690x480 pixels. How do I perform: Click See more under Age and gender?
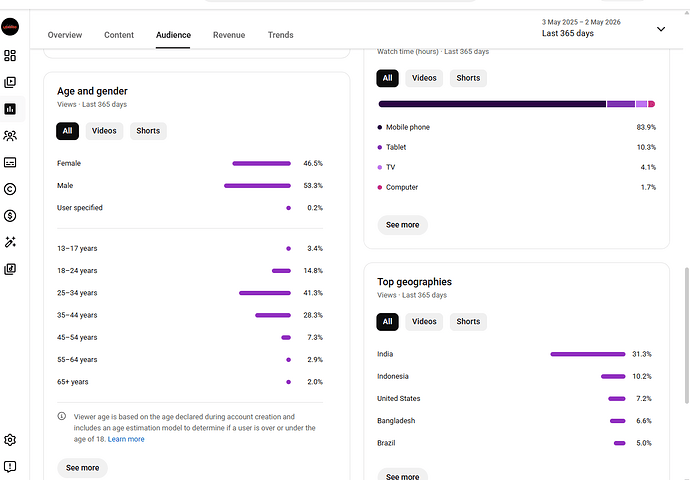[82, 468]
